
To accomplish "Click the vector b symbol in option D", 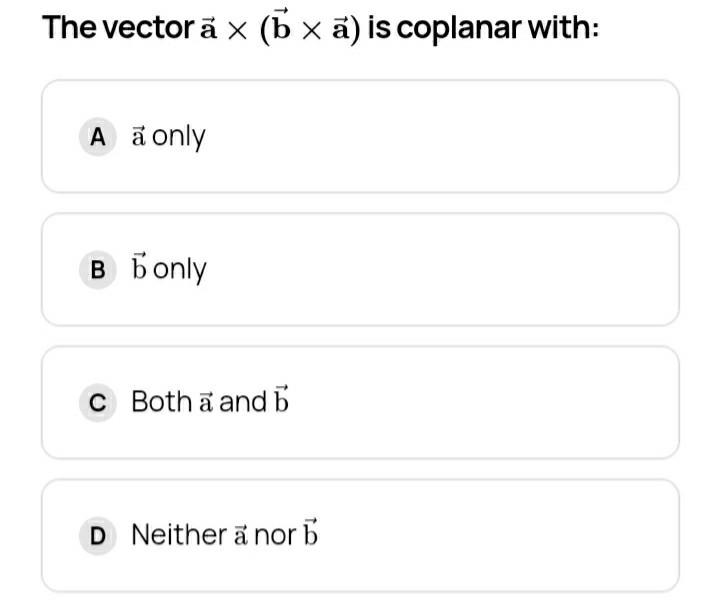I will [x=310, y=534].
